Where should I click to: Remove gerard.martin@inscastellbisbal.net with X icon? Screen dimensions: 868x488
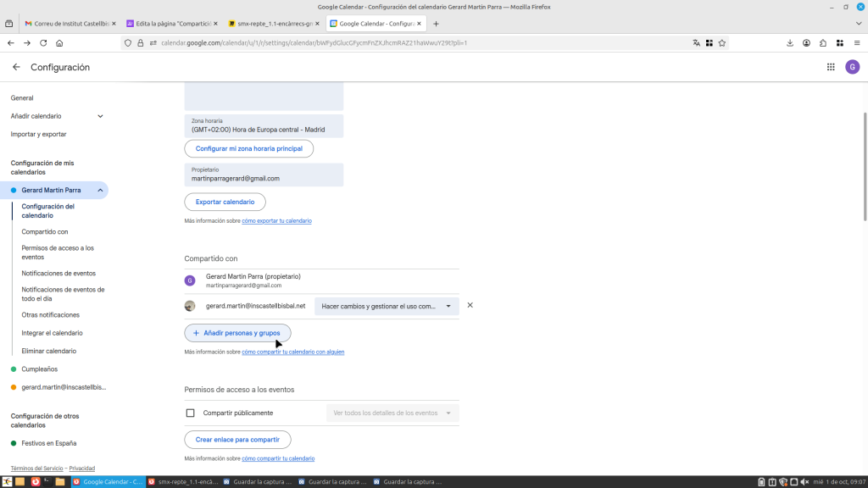point(470,305)
